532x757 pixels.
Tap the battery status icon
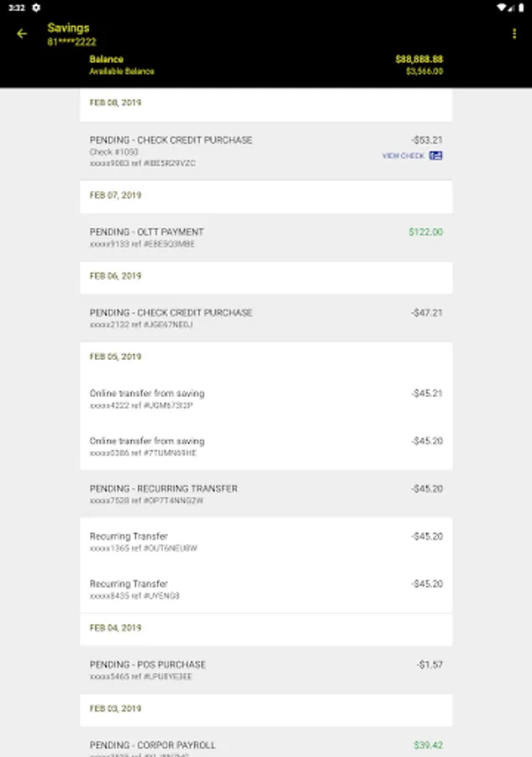coord(521,8)
